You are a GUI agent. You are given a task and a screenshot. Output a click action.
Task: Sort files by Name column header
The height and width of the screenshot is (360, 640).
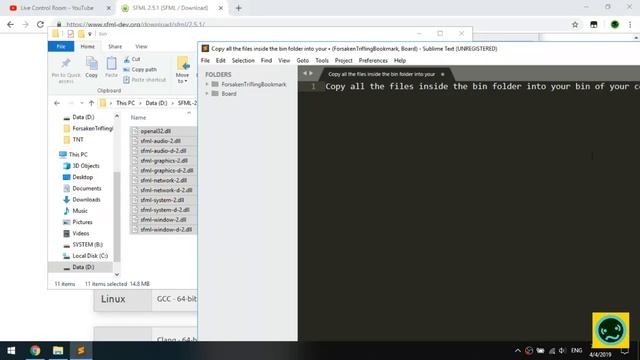[138, 118]
